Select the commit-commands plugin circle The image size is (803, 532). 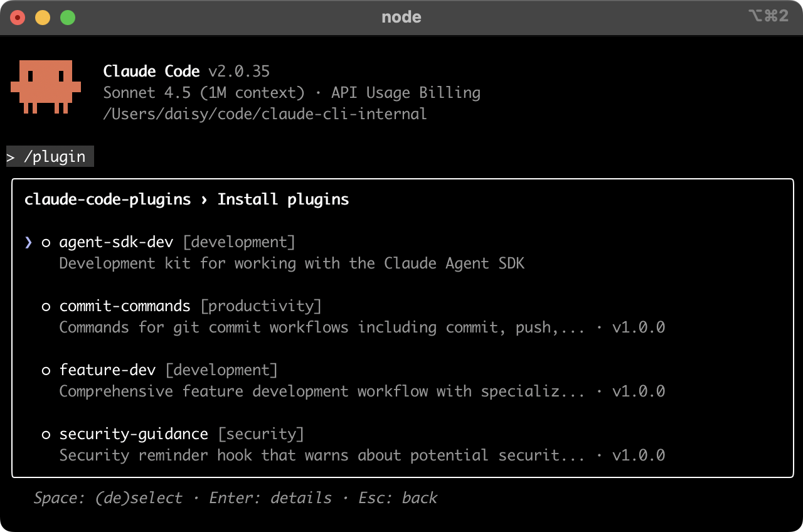46,307
